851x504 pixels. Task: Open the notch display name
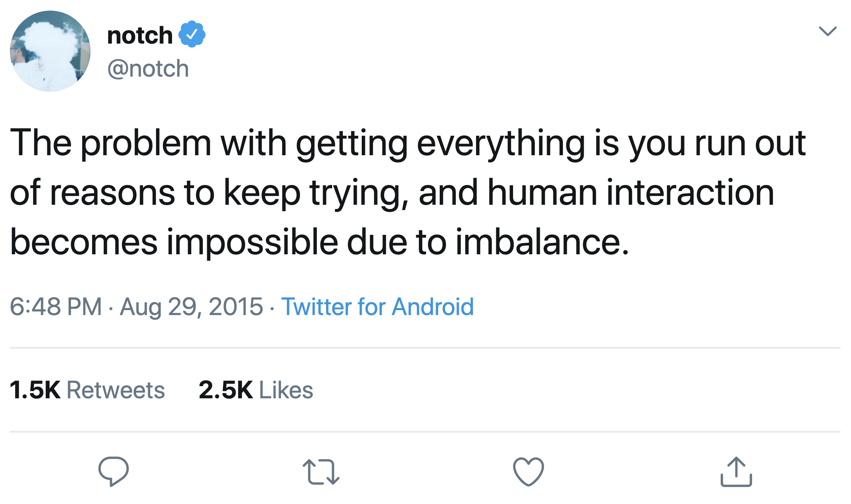pyautogui.click(x=140, y=35)
